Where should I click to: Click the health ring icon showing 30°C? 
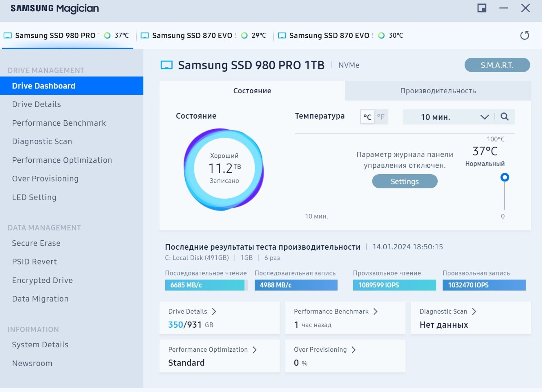pos(381,36)
